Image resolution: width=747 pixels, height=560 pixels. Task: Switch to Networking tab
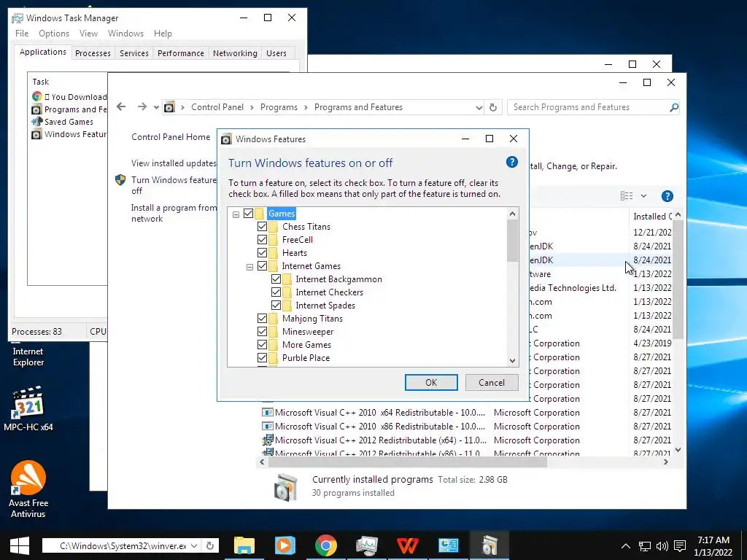[235, 53]
